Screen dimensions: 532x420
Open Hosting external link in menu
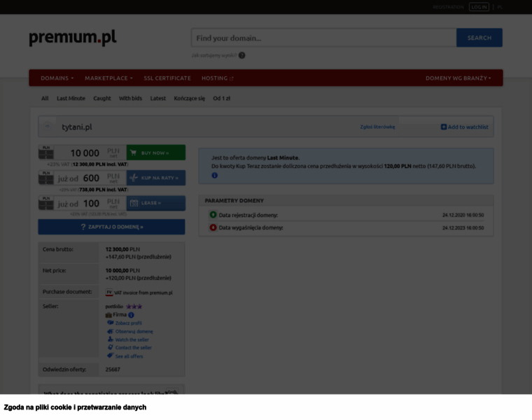(x=218, y=78)
